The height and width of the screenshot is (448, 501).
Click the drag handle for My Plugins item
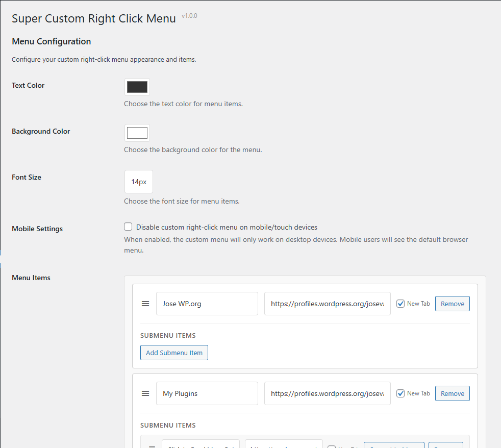[145, 393]
